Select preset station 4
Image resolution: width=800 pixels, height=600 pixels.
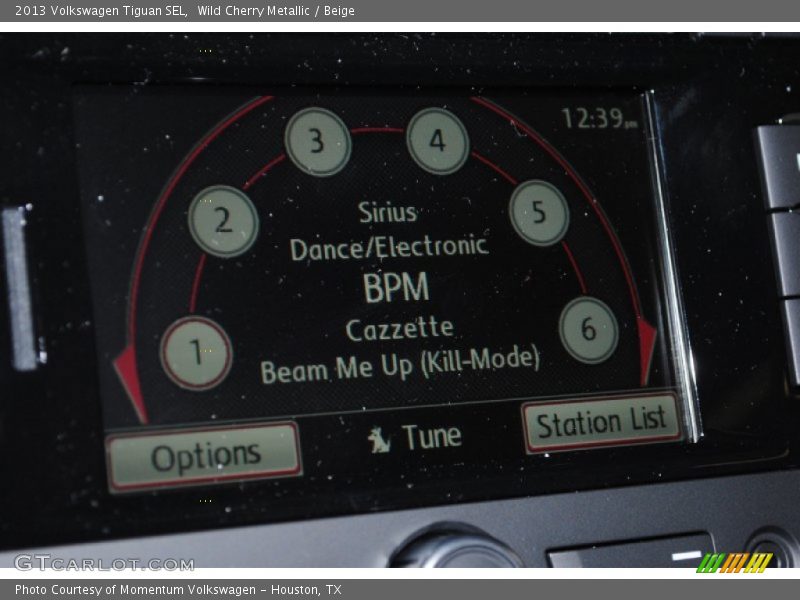[x=438, y=140]
